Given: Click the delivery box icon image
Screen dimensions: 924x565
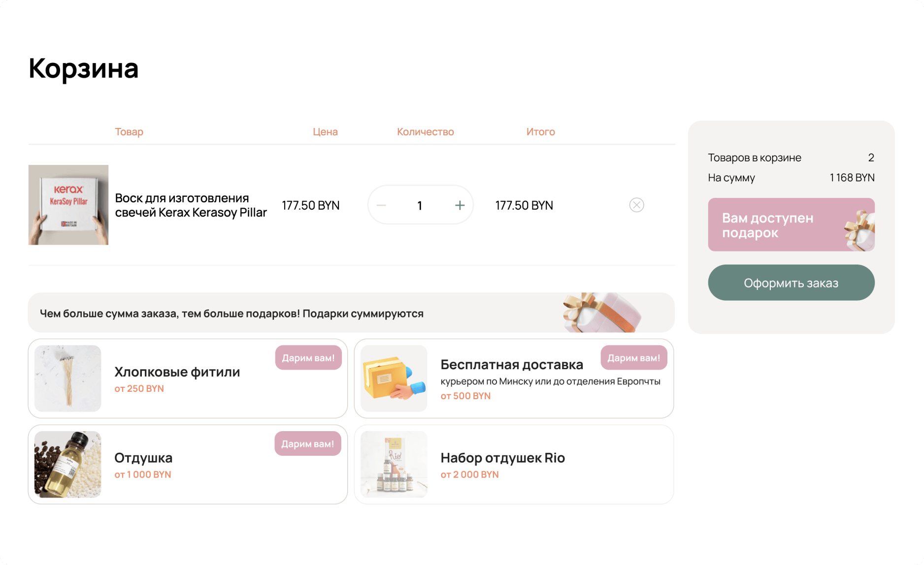Looking at the screenshot, I should click(x=394, y=378).
